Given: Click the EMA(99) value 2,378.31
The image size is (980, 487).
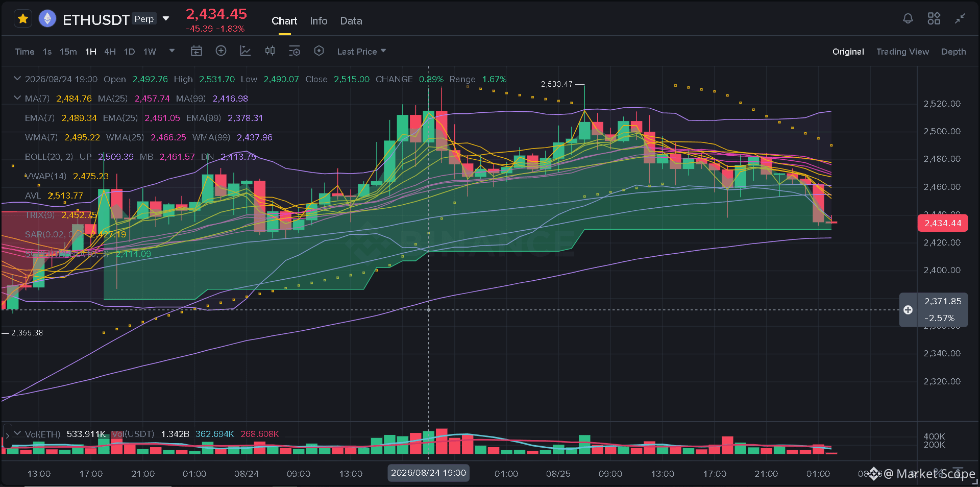Looking at the screenshot, I should point(245,118).
